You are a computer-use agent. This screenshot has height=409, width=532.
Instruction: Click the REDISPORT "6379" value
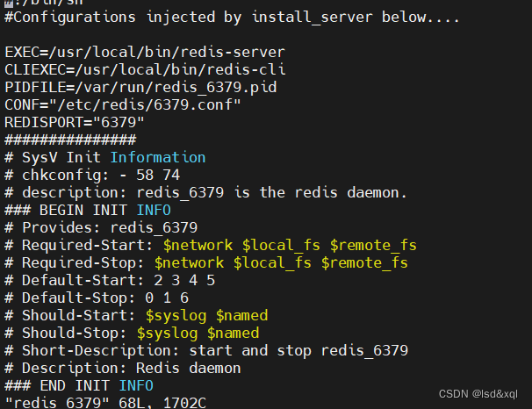click(123, 122)
